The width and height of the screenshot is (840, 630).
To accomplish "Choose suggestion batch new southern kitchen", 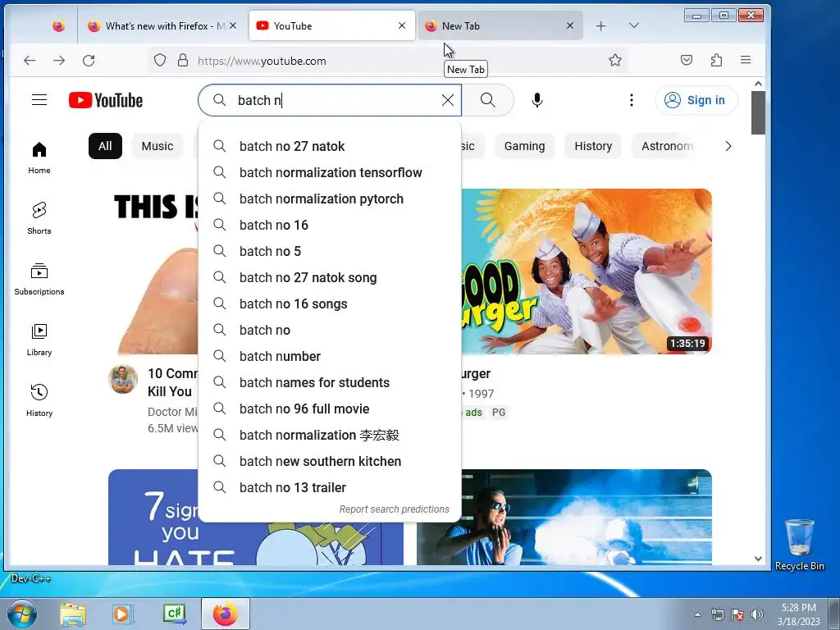I will tap(330, 461).
